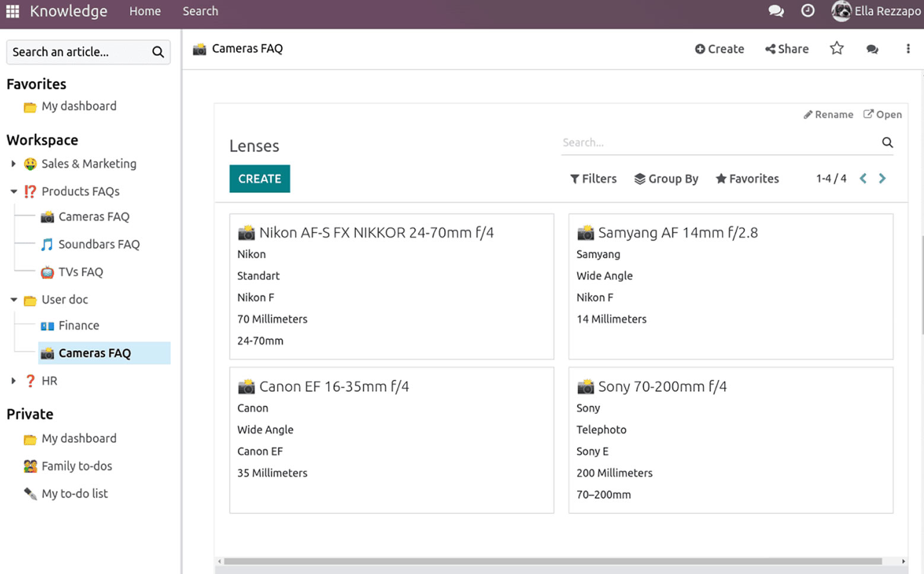Viewport: 924px width, 574px height.
Task: Click the Sales & Marketing emoji icon
Action: click(30, 164)
